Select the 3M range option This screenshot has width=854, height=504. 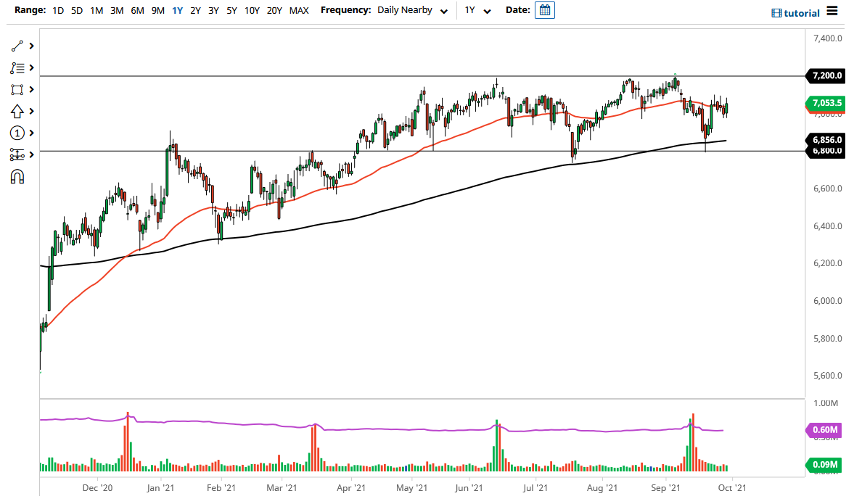tap(118, 10)
